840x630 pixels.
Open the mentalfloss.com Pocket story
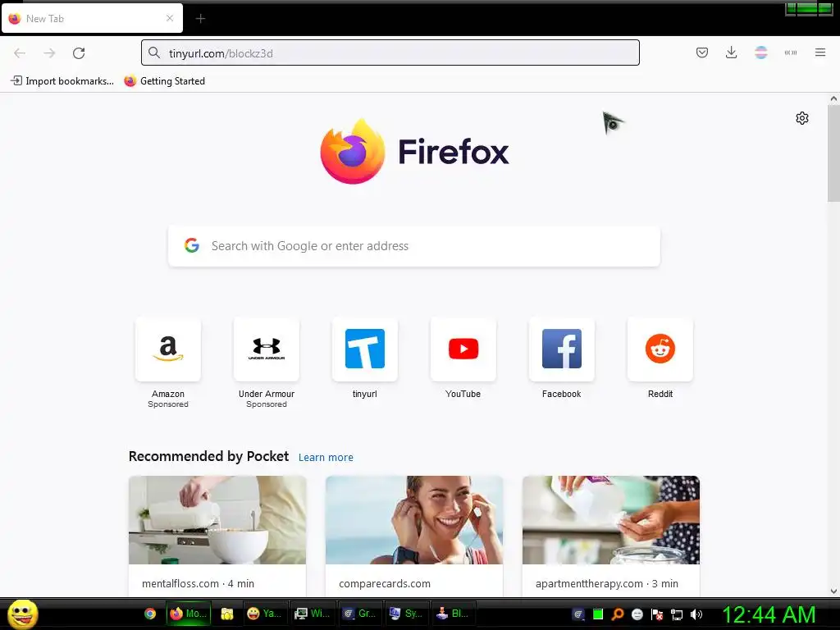pyautogui.click(x=217, y=536)
